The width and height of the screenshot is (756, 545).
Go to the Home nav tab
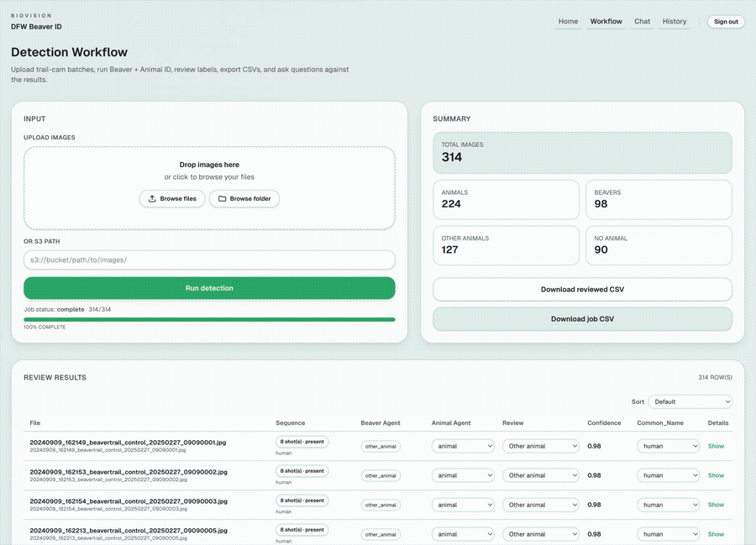(x=568, y=22)
